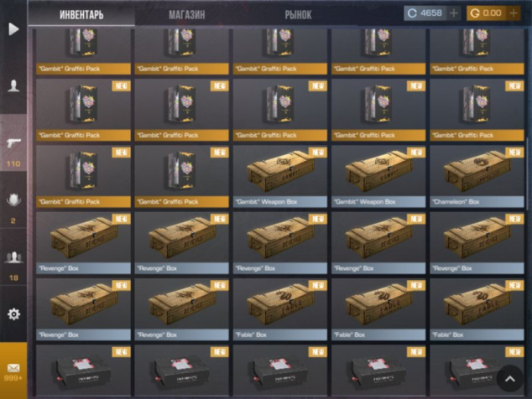Select the first "Gambit" Weapon Box
The width and height of the screenshot is (532, 399).
pos(280,177)
